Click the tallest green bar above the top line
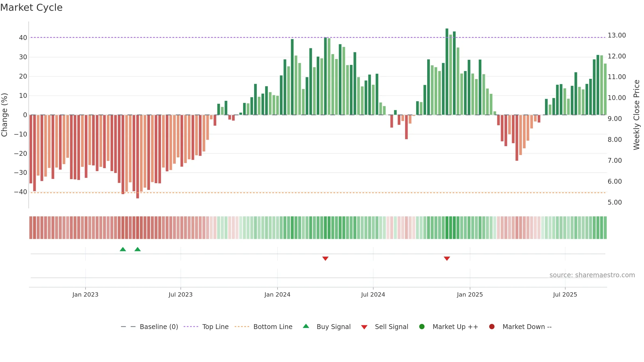Viewport: 644px width, 362px height. tap(447, 72)
